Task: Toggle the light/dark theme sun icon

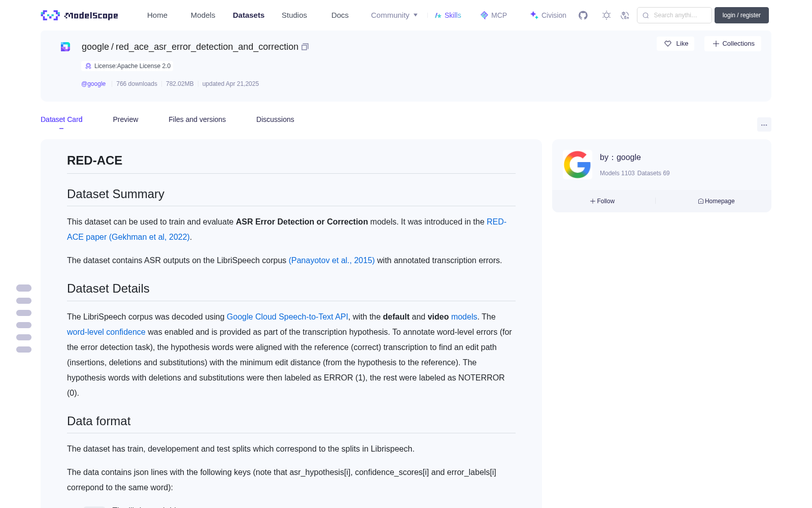Action: [606, 15]
